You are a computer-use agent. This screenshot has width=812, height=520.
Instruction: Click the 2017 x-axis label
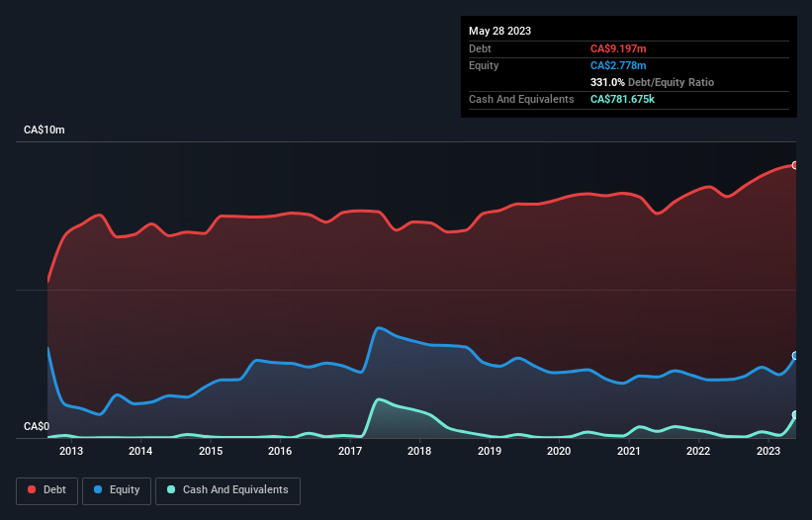pyautogui.click(x=350, y=451)
